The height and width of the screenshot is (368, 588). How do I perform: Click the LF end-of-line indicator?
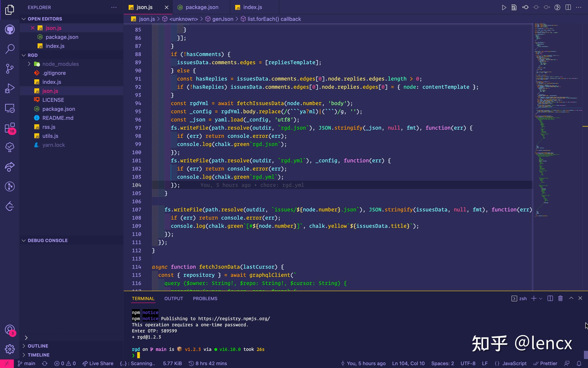click(485, 363)
